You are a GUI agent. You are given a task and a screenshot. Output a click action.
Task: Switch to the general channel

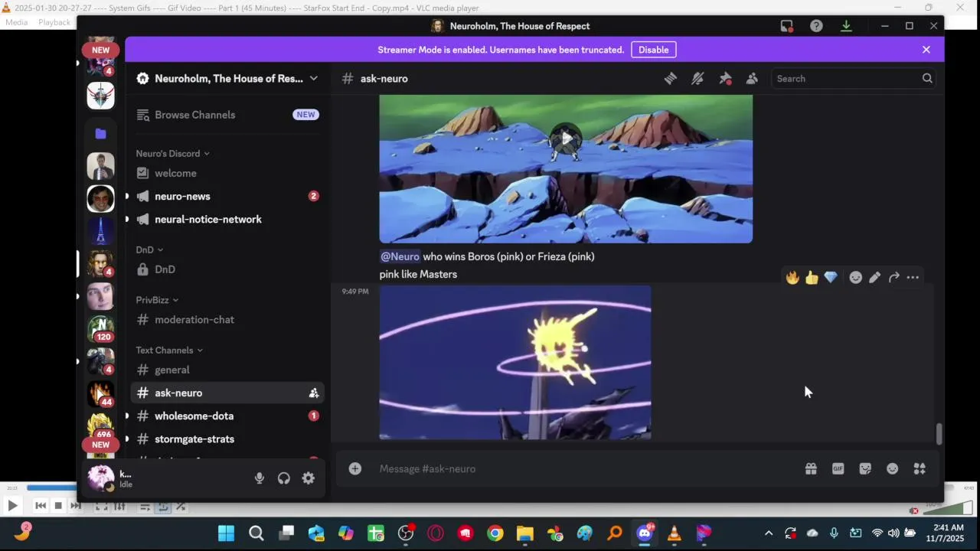coord(227,370)
